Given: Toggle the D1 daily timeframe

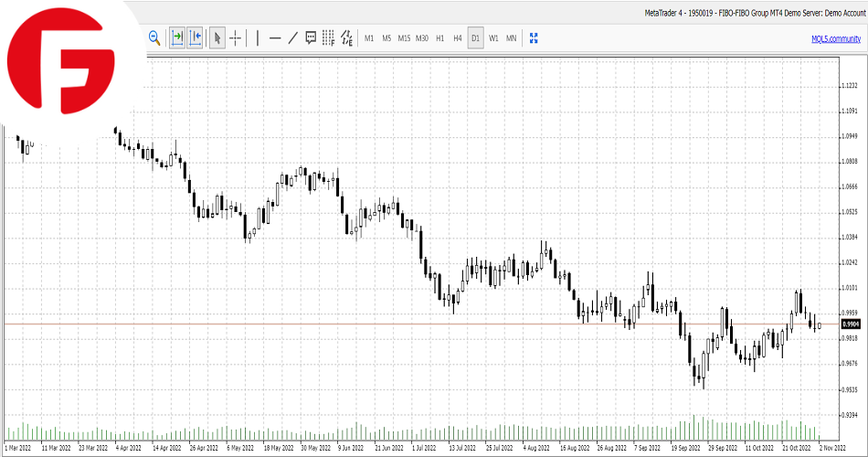Looking at the screenshot, I should coord(475,38).
